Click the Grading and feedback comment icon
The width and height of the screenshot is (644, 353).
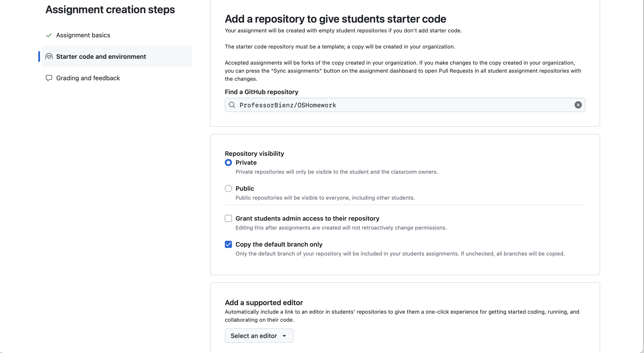(x=49, y=78)
